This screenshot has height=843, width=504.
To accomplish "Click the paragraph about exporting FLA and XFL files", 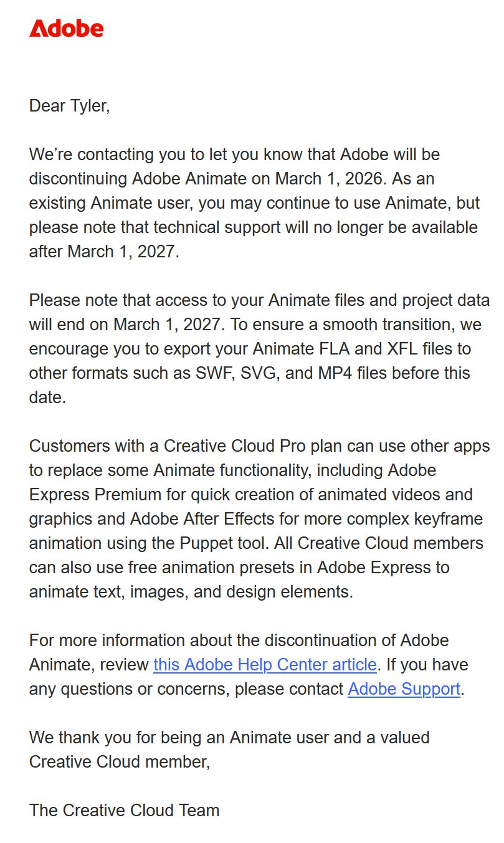I will point(249,348).
